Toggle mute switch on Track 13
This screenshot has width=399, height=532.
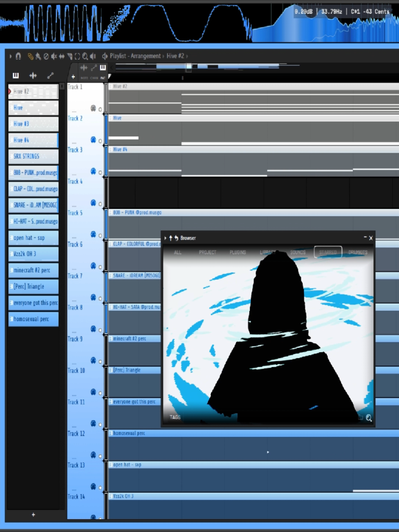(100, 488)
